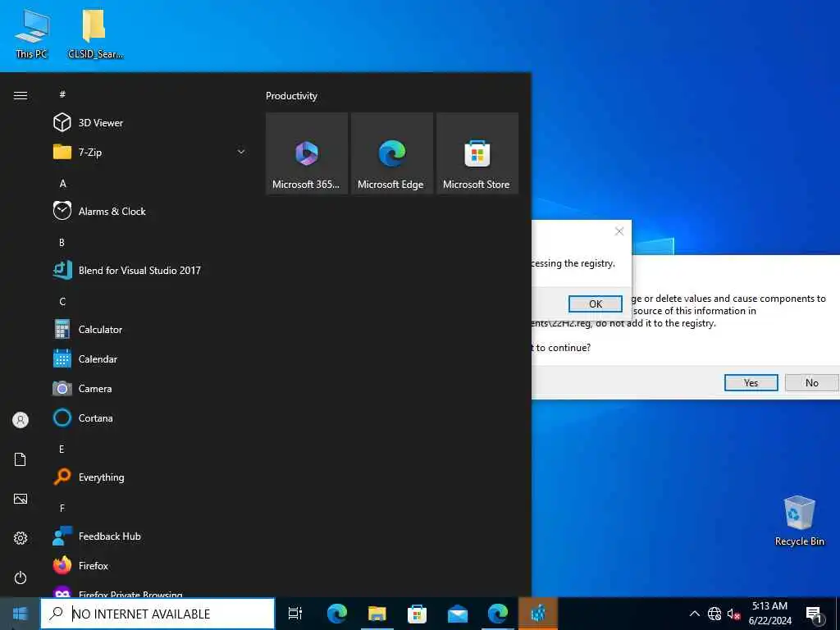
Task: Open the notification center icon
Action: 814,614
